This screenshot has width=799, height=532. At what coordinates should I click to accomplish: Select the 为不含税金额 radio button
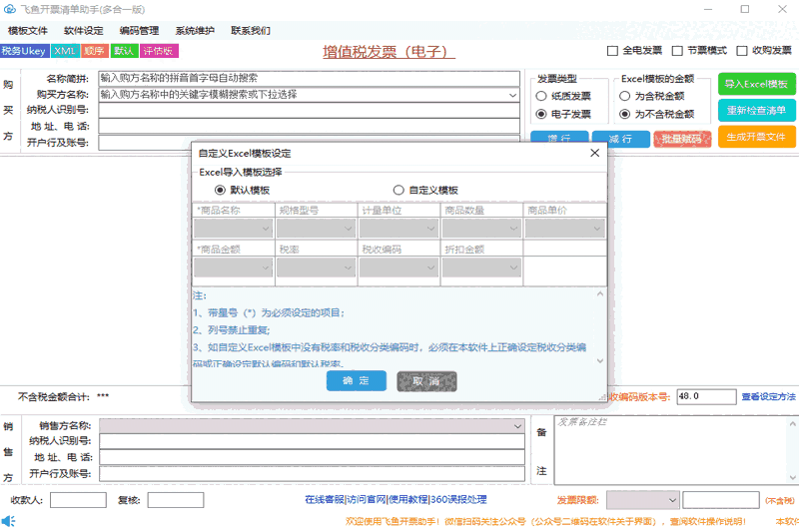click(625, 114)
